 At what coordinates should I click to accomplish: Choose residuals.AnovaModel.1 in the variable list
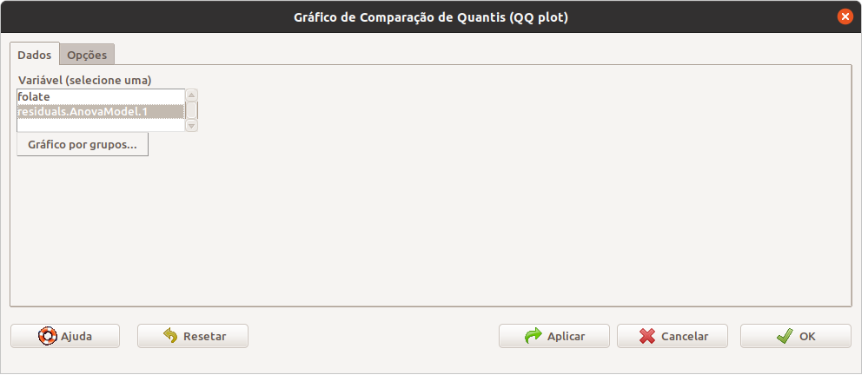[x=101, y=111]
